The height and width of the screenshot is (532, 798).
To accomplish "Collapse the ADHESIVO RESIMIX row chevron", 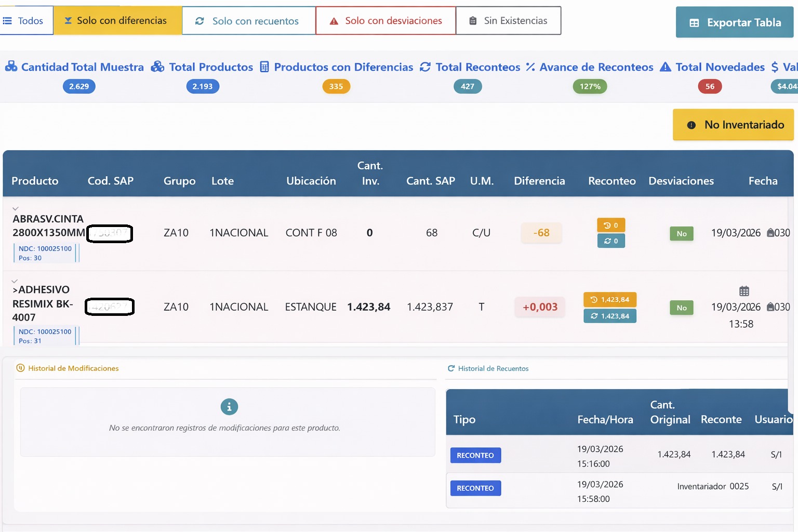I will click(15, 281).
